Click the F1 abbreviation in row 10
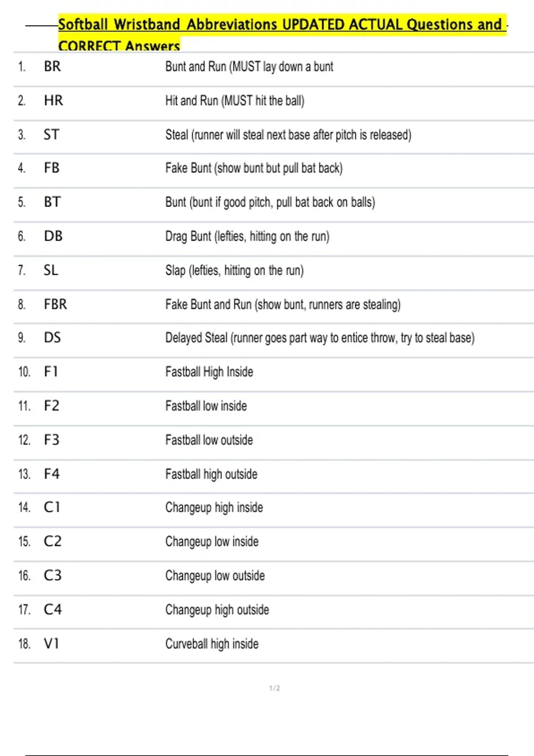This screenshot has width=534, height=756. [x=51, y=372]
